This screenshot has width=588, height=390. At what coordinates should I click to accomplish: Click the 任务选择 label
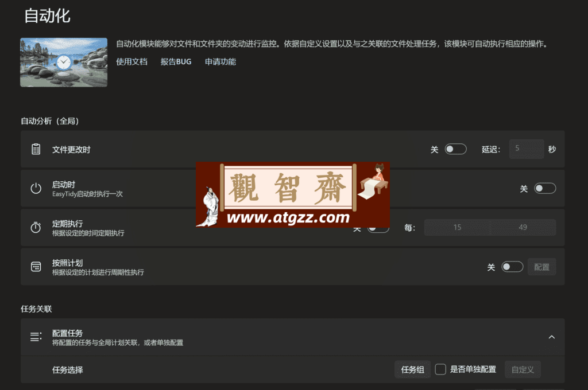68,370
